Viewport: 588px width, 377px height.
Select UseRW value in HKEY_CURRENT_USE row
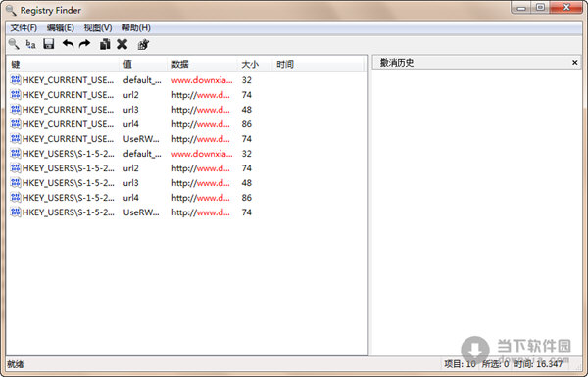(x=141, y=139)
